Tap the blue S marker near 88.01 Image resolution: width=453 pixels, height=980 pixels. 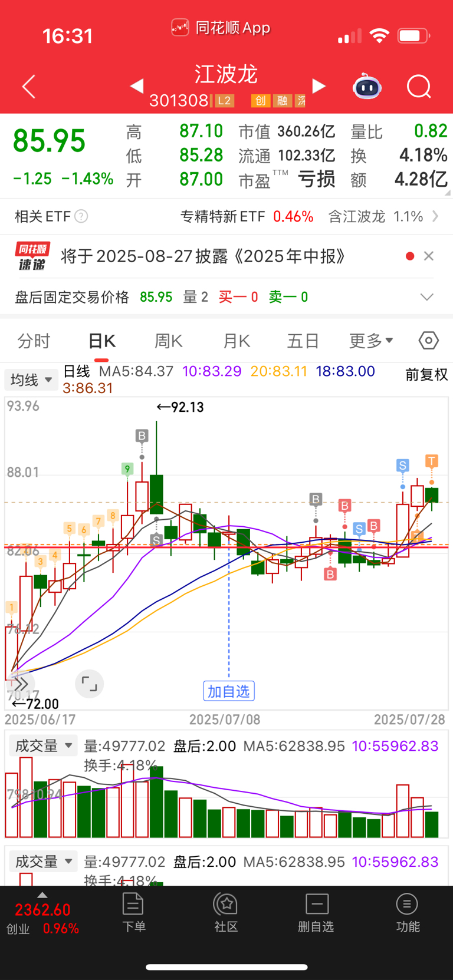403,466
